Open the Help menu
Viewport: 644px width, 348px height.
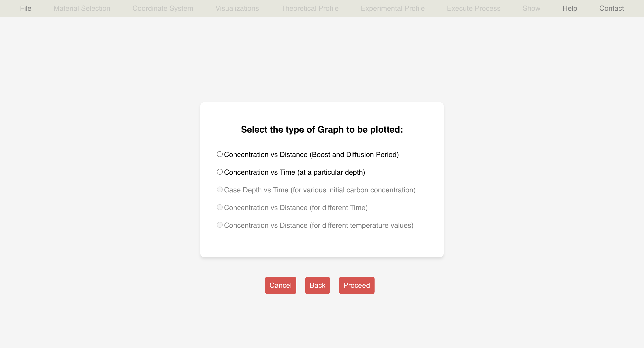tap(570, 8)
